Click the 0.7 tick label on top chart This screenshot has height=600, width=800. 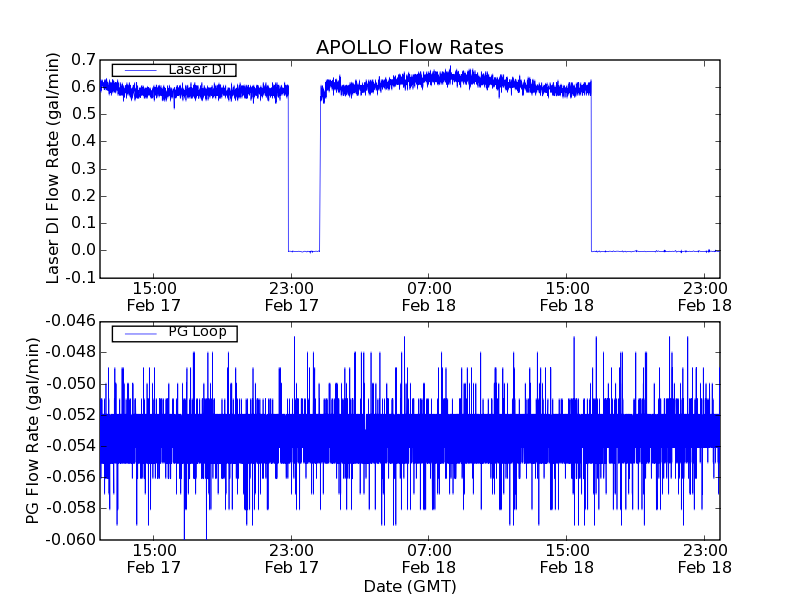click(83, 60)
